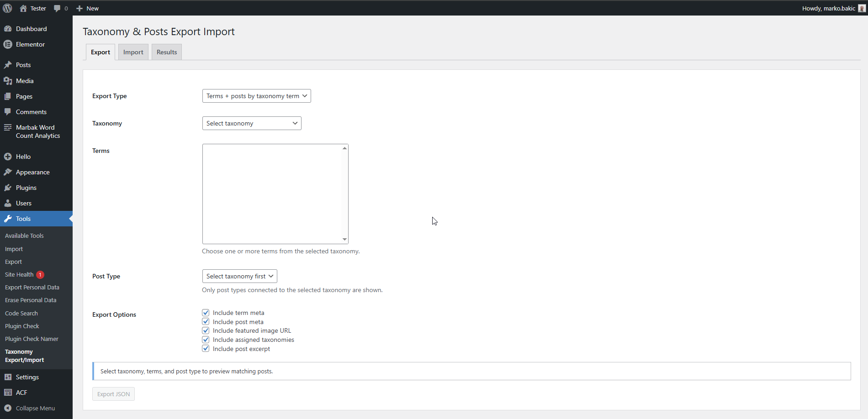Open the Export submenu under Tools
Image resolution: width=868 pixels, height=419 pixels.
[x=13, y=262]
